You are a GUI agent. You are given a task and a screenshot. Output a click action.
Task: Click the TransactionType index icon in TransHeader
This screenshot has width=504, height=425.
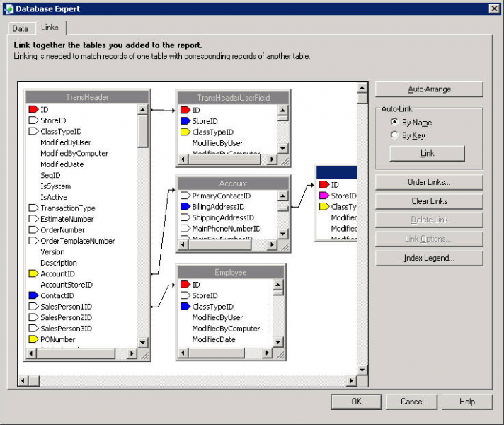pos(33,208)
